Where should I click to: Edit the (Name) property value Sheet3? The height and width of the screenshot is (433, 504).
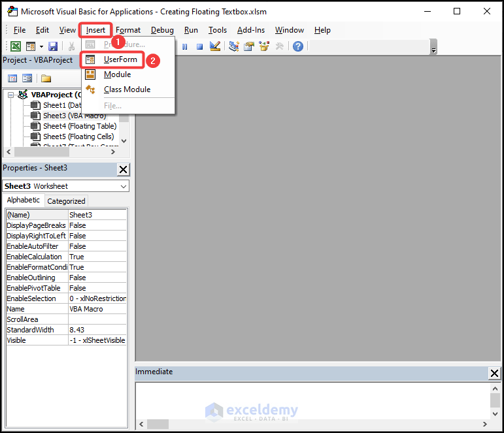[97, 215]
